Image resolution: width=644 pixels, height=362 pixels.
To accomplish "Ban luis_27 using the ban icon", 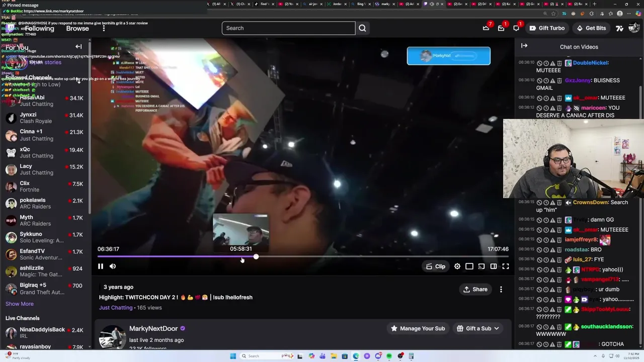I will 539,259.
